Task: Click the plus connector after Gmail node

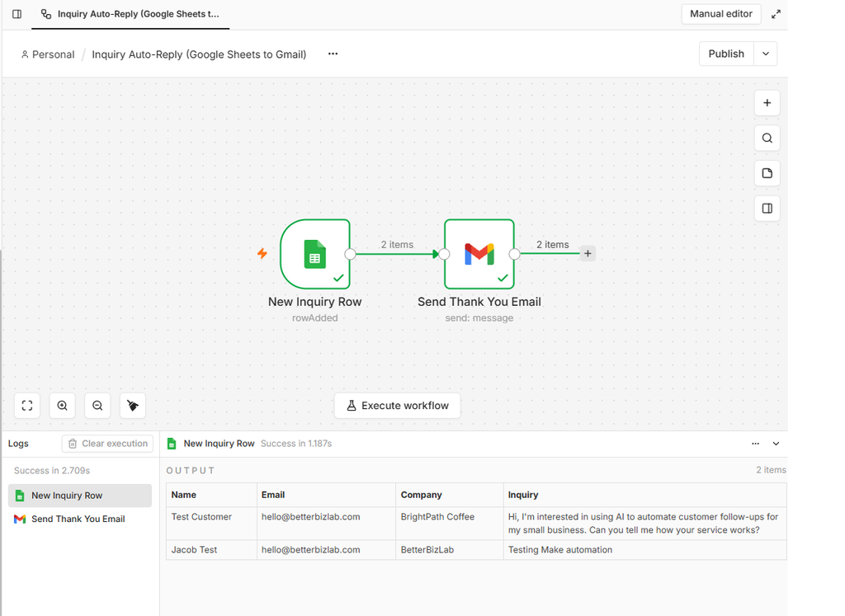Action: click(588, 253)
